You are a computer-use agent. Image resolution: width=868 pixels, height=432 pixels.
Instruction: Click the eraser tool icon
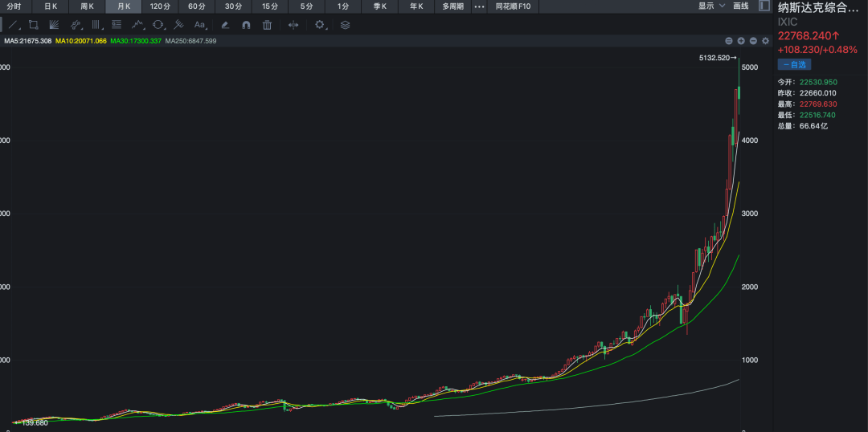tap(225, 25)
